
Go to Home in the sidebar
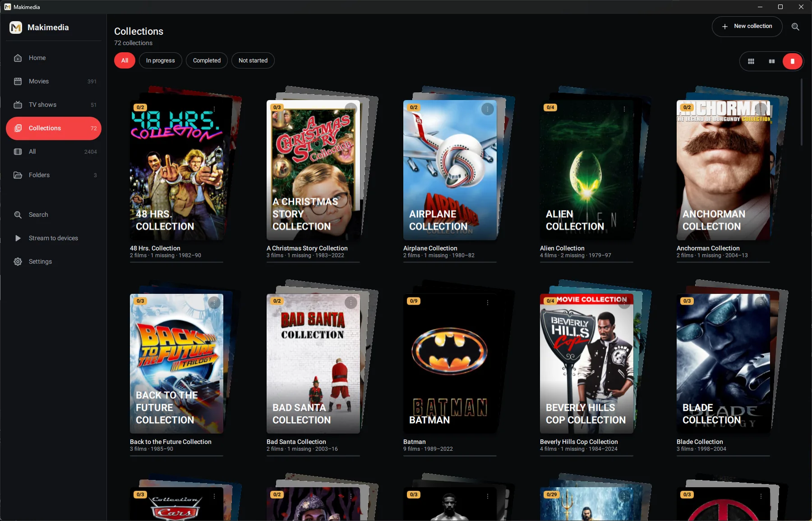coord(54,58)
